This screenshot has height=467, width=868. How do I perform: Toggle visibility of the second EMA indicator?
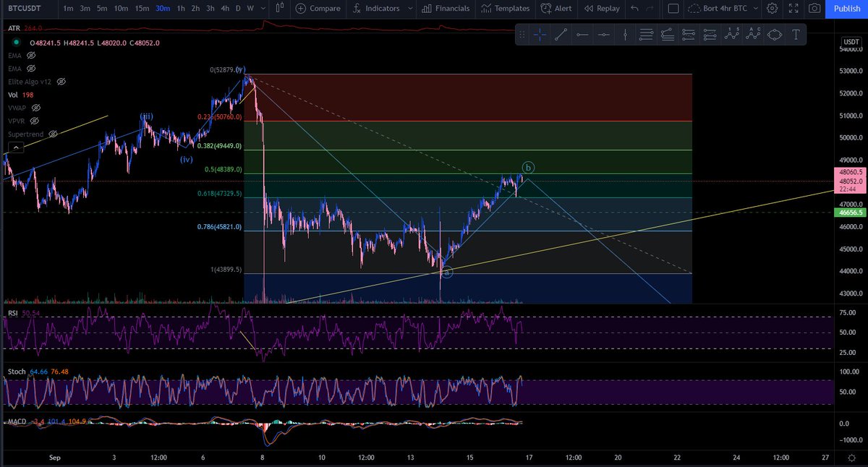[x=31, y=69]
